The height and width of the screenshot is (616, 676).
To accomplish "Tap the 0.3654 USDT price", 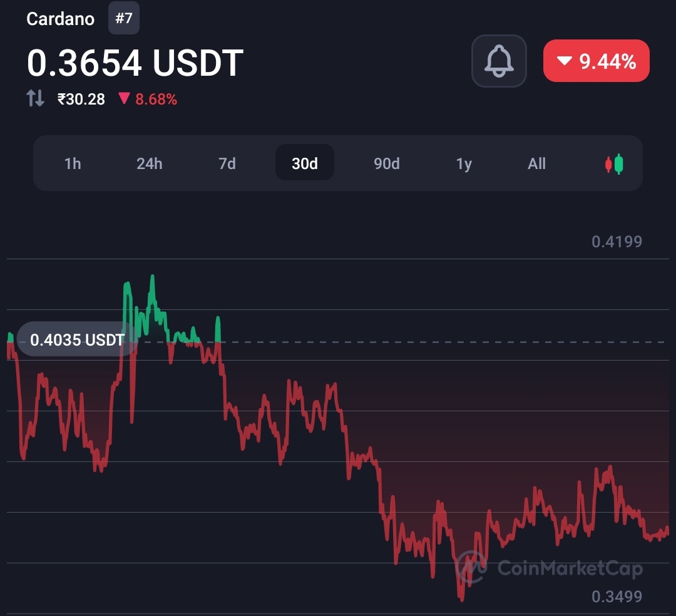I will tap(135, 63).
